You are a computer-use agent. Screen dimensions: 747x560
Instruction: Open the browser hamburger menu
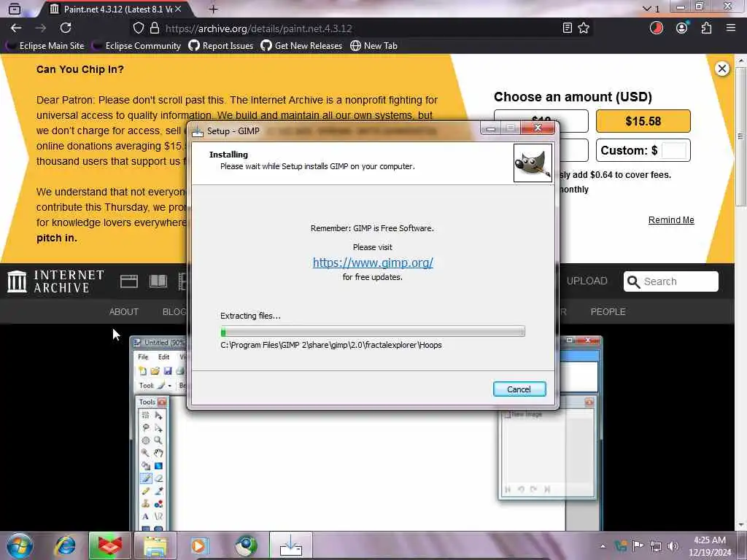[x=731, y=28]
